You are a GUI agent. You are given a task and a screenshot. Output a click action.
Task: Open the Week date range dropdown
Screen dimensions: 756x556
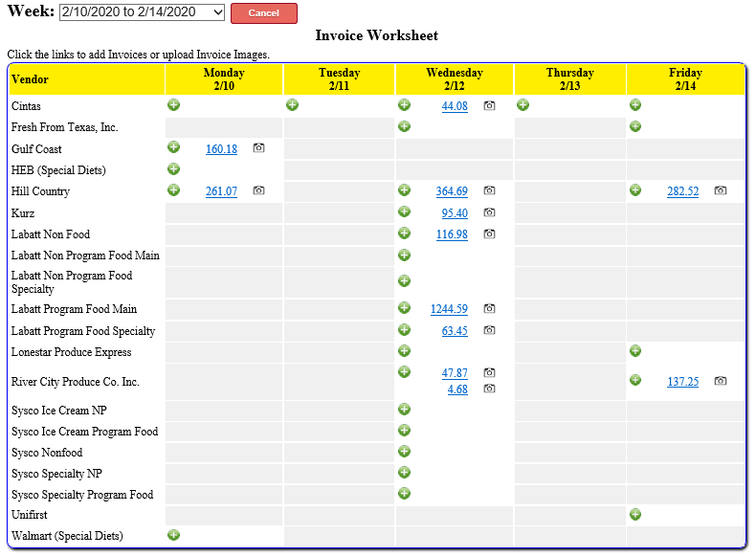(x=142, y=12)
